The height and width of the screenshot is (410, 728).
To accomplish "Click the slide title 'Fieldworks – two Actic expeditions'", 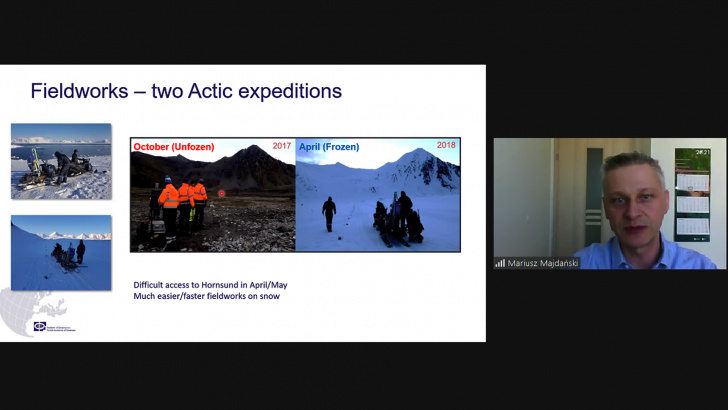I will (186, 91).
